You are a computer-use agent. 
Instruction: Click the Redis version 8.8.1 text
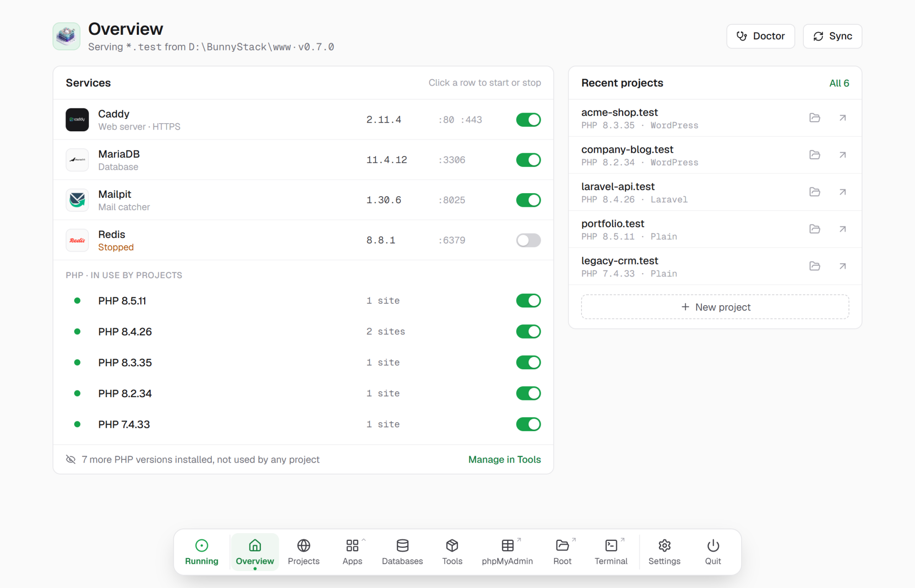tap(381, 240)
